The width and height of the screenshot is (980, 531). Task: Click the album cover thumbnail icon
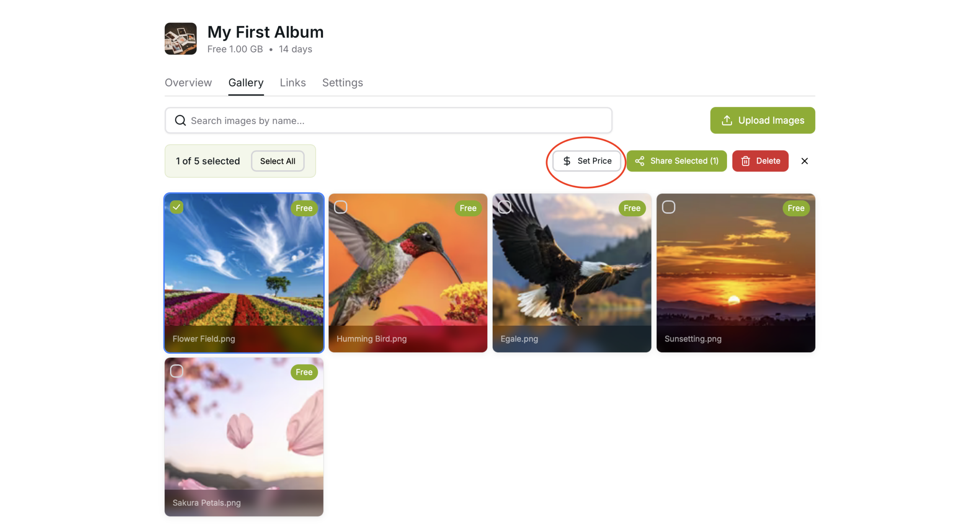point(180,39)
